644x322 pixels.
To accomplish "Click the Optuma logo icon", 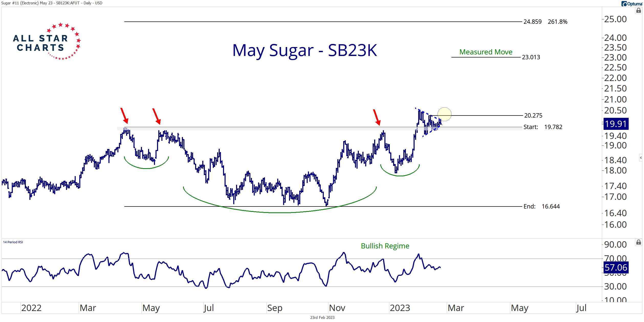I will pyautogui.click(x=624, y=4).
